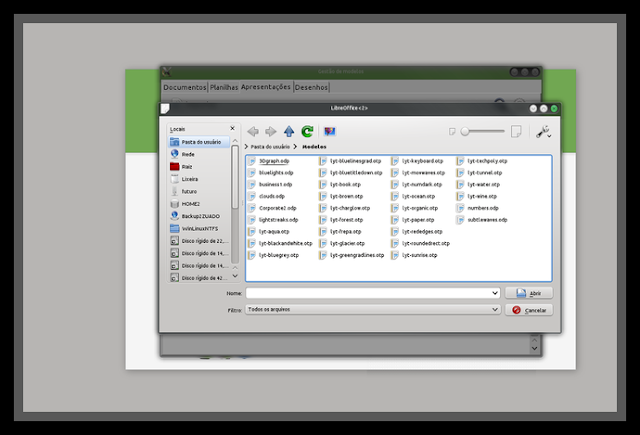This screenshot has width=640, height=435.
Task: Click the Abrir button
Action: (x=529, y=293)
